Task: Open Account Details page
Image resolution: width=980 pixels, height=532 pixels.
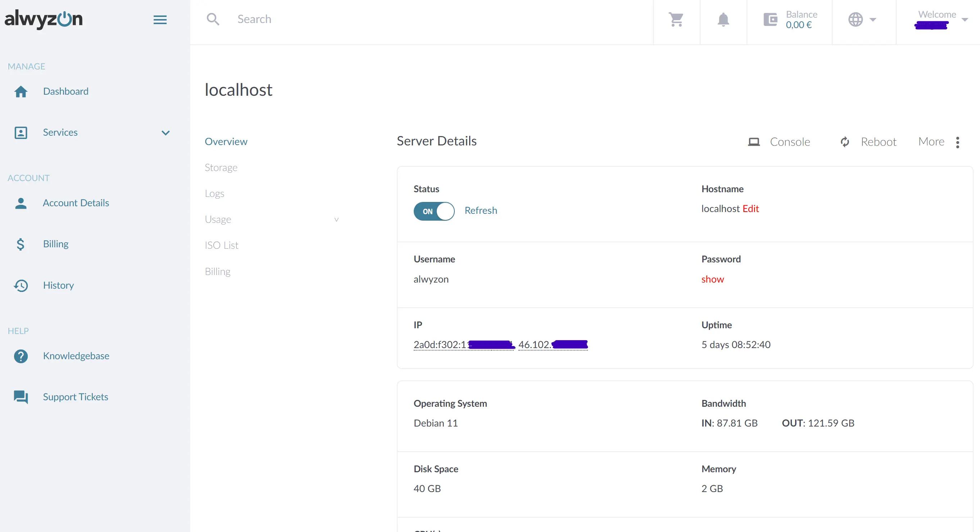Action: tap(76, 203)
